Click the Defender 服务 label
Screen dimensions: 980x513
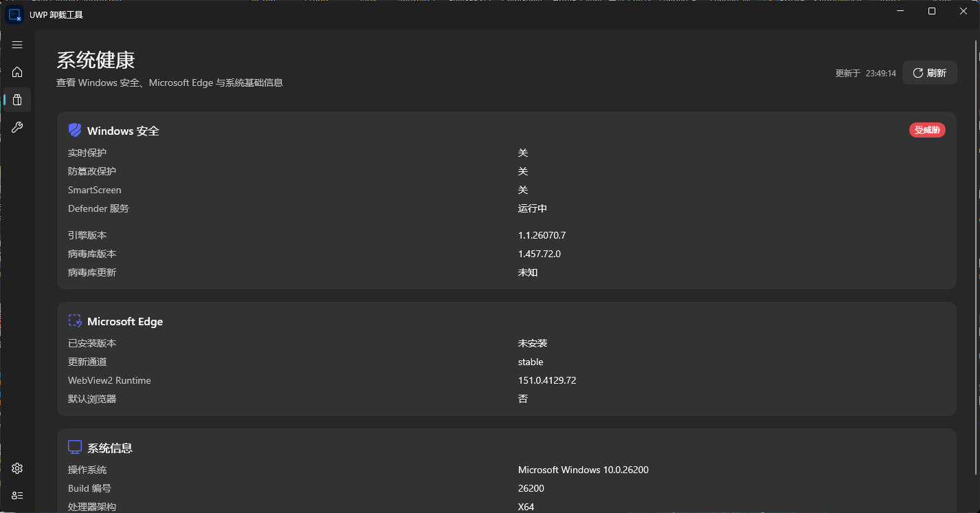pos(98,208)
